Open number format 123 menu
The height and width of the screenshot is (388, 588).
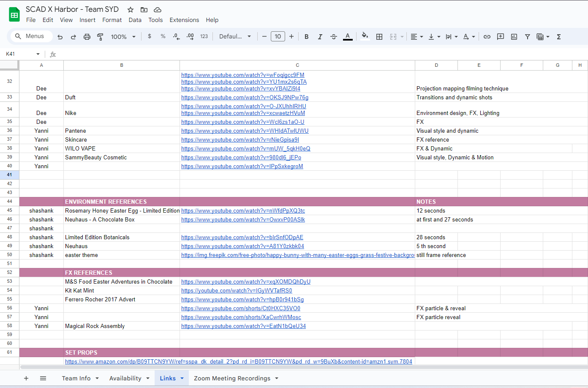204,36
